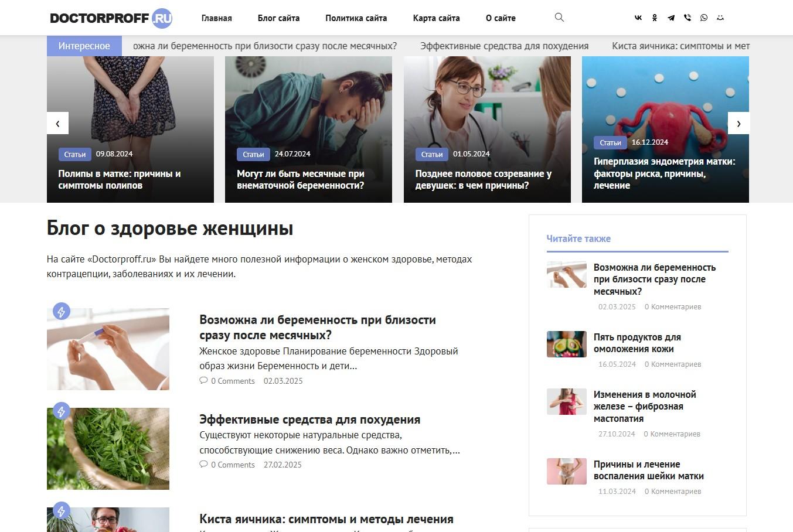Open slide about menstruation during ectopic pregnancy
The height and width of the screenshot is (532, 793).
click(x=301, y=179)
